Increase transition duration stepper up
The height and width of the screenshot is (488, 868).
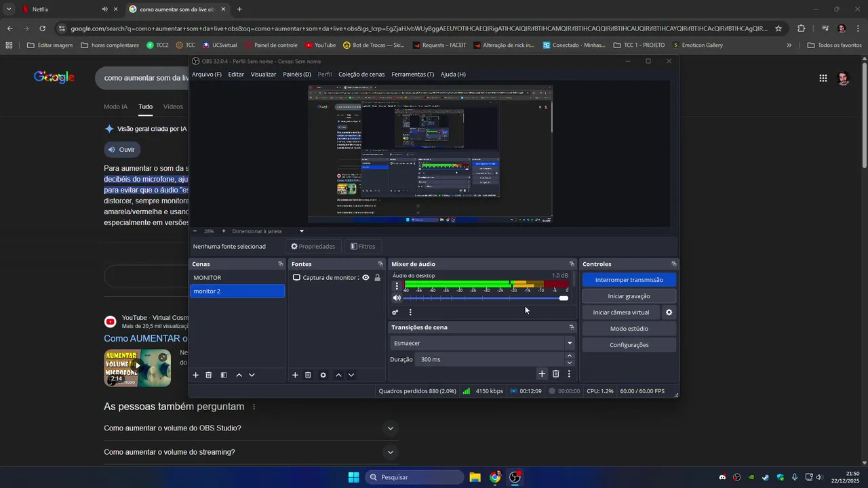pos(570,356)
